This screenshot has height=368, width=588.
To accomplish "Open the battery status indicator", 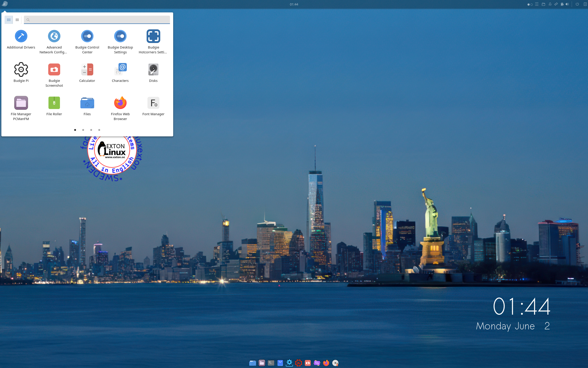I will pyautogui.click(x=562, y=4).
